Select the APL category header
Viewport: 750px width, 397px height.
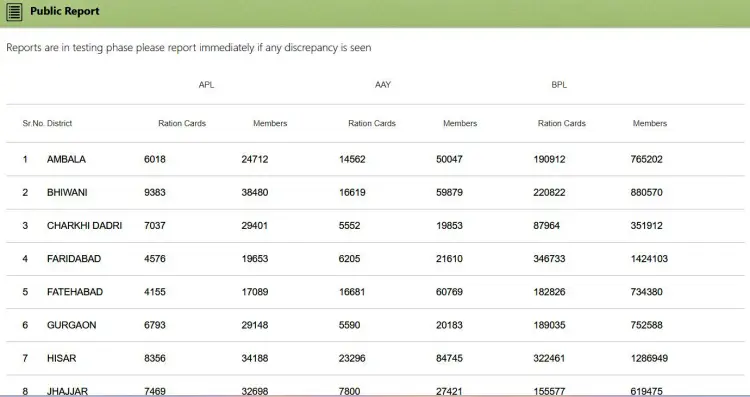[206, 85]
